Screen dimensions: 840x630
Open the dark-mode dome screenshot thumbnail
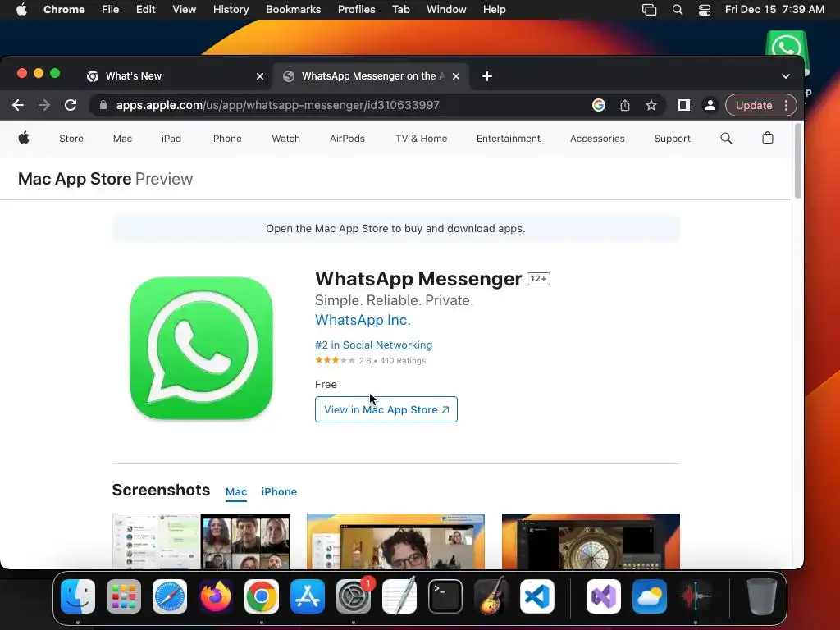[x=591, y=541]
